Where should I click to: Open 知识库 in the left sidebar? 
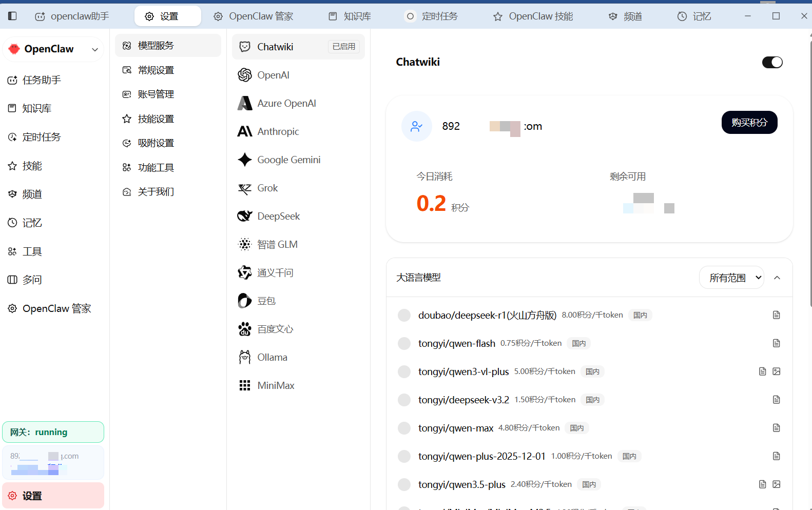click(x=53, y=108)
